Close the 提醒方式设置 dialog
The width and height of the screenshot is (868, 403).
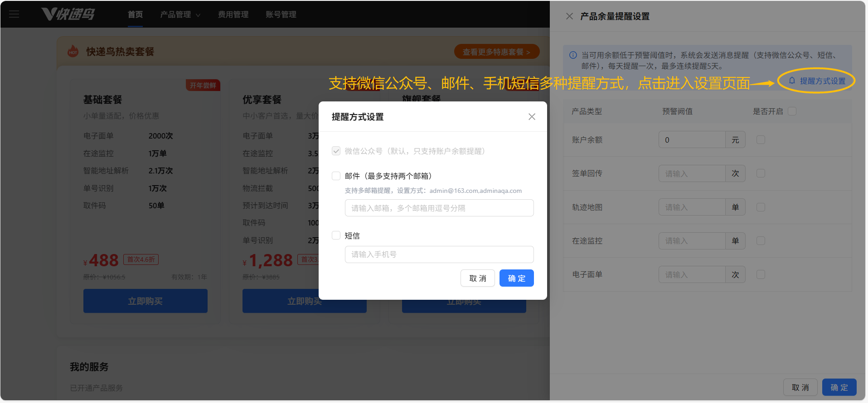coord(532,117)
